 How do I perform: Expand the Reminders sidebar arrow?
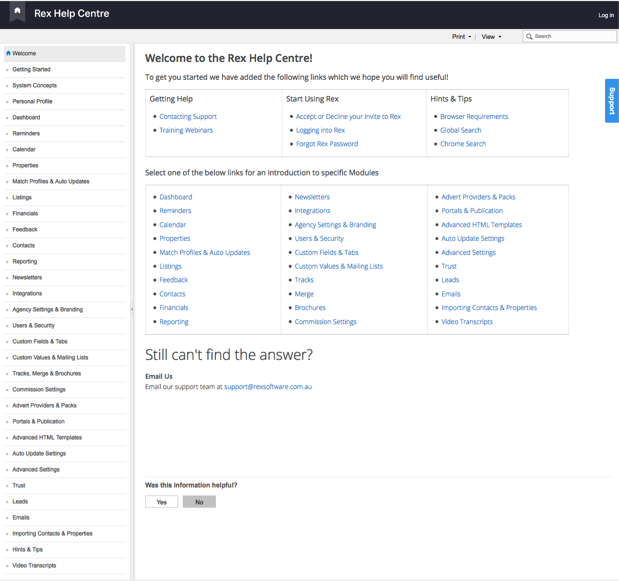pyautogui.click(x=7, y=134)
